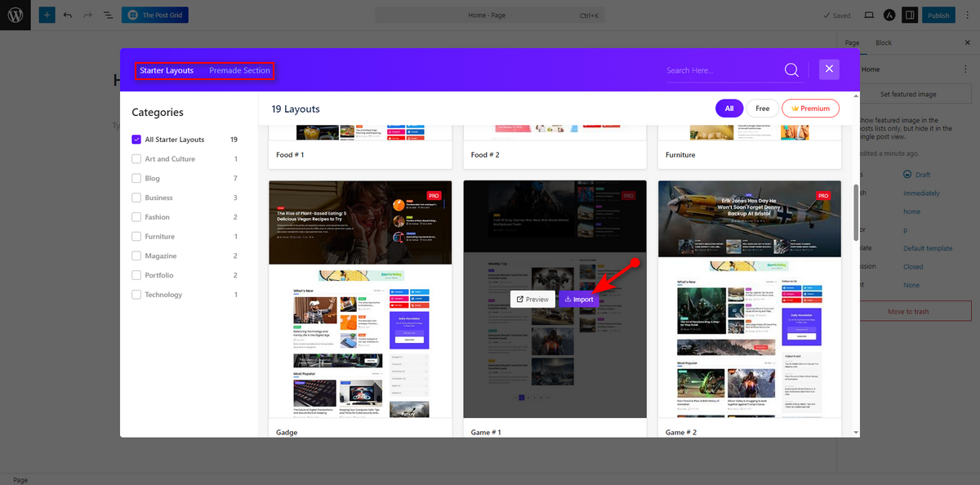980x485 pixels.
Task: Filter layouts by Free
Action: (762, 108)
